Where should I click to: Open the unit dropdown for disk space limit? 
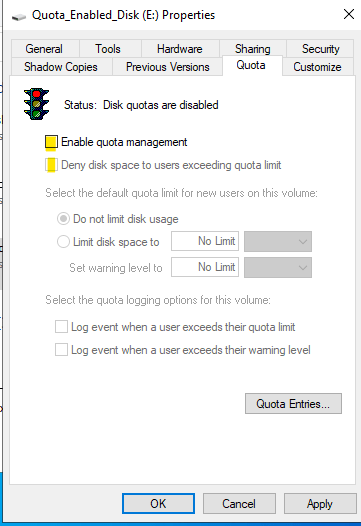(278, 241)
